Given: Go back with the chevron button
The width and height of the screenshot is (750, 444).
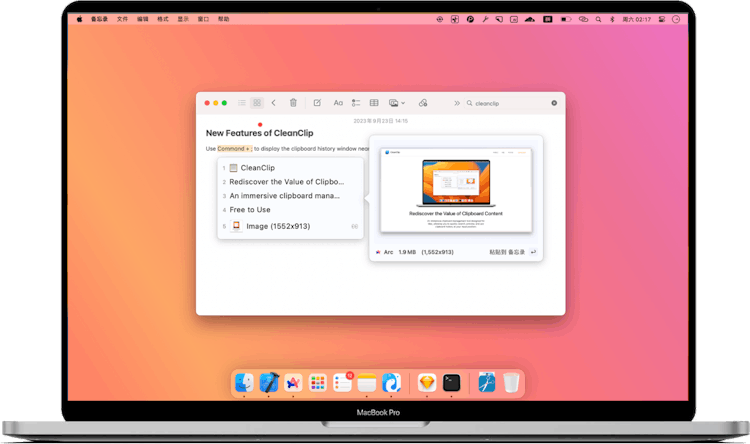Looking at the screenshot, I should [x=274, y=103].
